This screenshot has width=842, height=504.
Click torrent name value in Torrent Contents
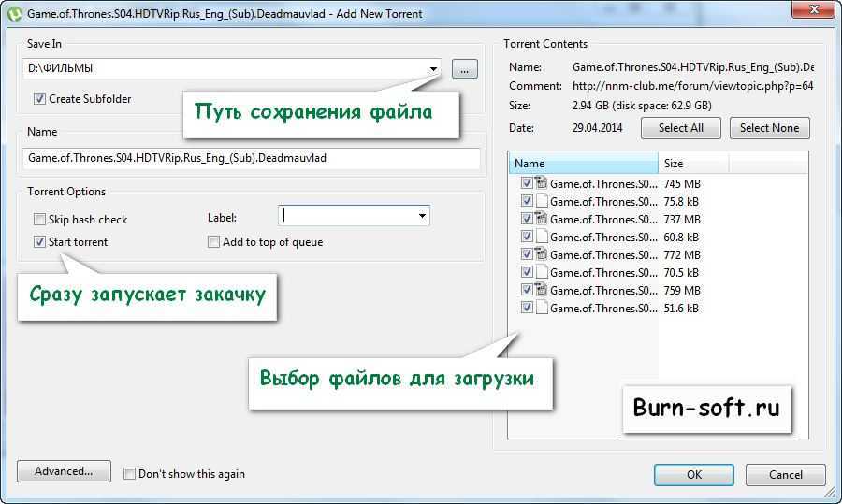coord(692,67)
